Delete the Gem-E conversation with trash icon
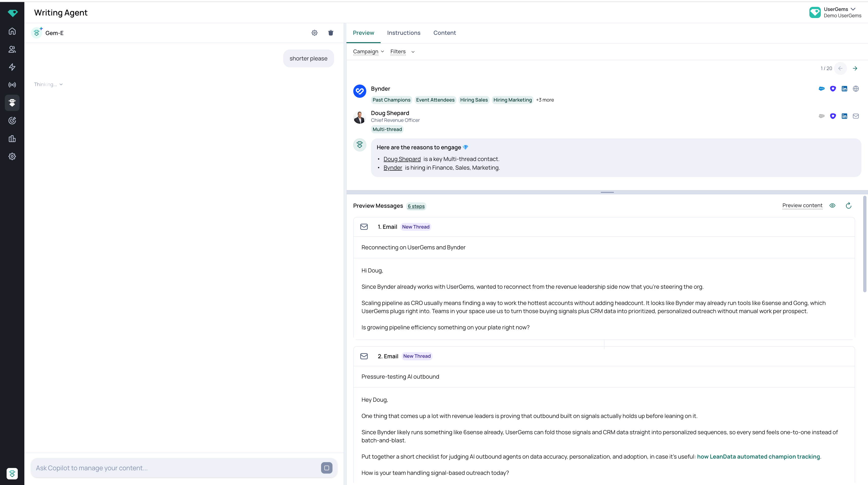This screenshot has height=485, width=868. point(330,33)
